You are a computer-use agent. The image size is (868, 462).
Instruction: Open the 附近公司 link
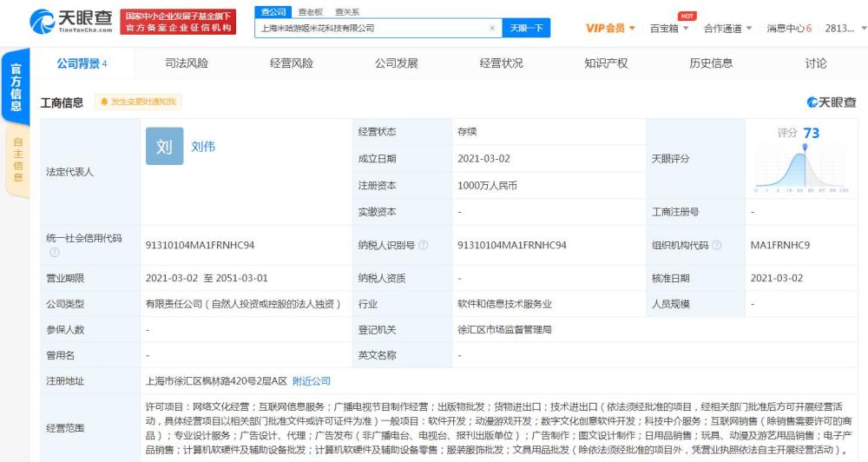coord(311,381)
